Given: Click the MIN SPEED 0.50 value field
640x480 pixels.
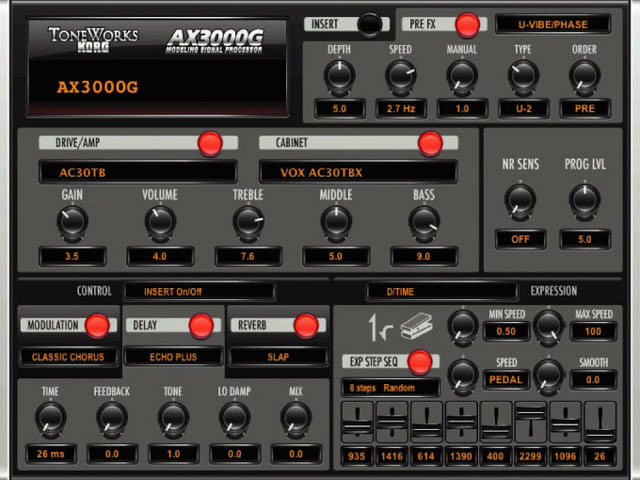Looking at the screenshot, I should pos(506,331).
